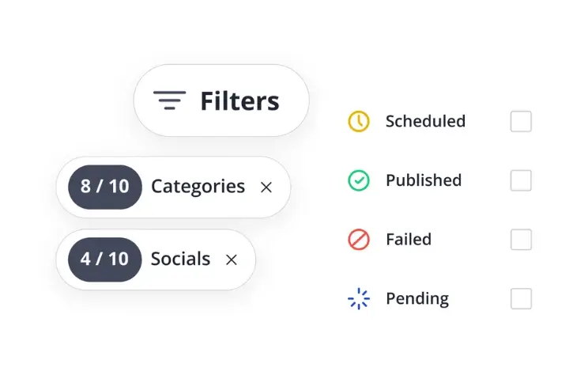Toggle the Pending checkbox

pyautogui.click(x=521, y=299)
